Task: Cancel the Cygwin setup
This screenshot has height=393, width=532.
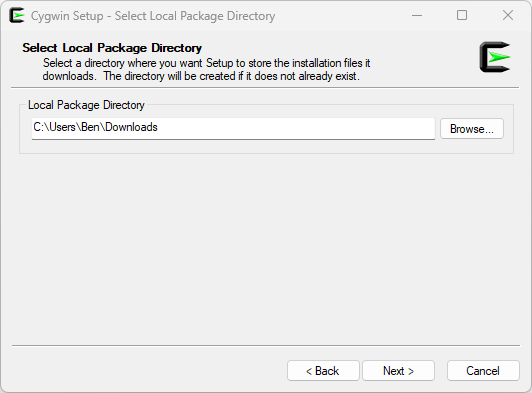Action: [x=483, y=371]
